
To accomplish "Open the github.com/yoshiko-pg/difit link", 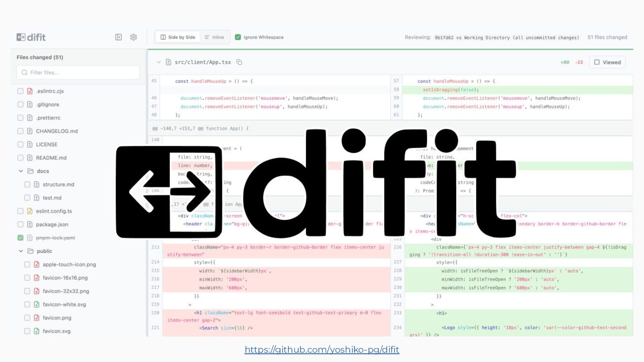I will coord(322,349).
